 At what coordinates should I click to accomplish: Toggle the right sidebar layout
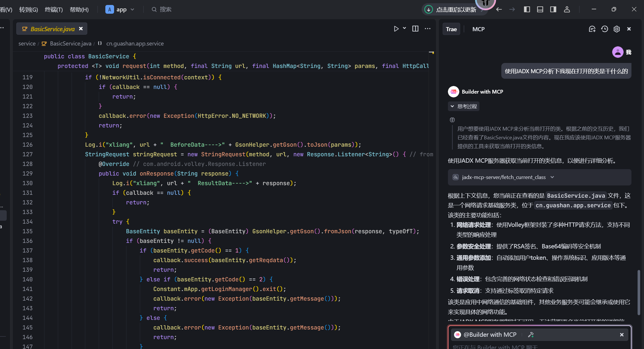[553, 9]
